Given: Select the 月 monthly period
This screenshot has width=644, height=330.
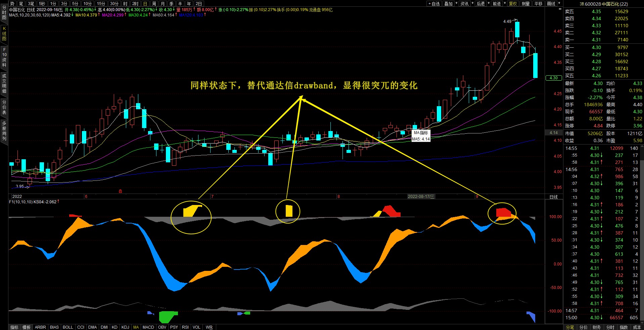Looking at the screenshot, I should [x=163, y=4].
